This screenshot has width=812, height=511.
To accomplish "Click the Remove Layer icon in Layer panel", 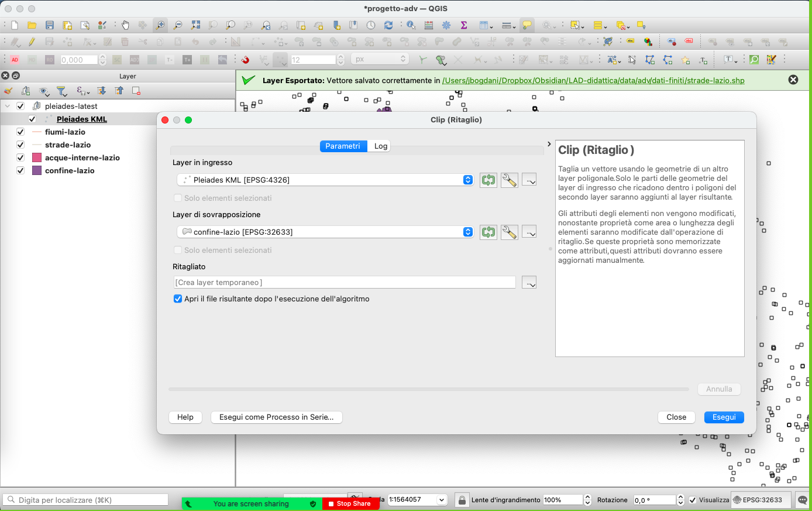I will [136, 91].
